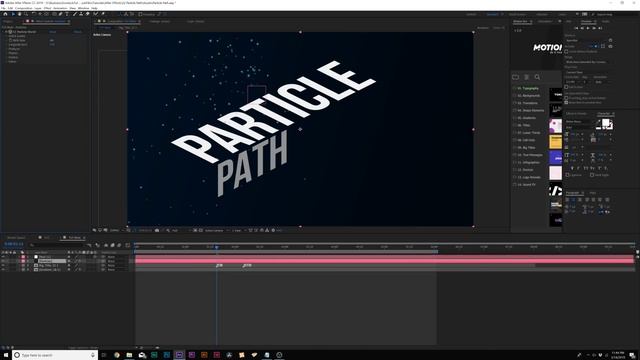This screenshot has width=640, height=360.
Task: Toggle the Full Screen checkbox in Preview
Action: pos(566,87)
